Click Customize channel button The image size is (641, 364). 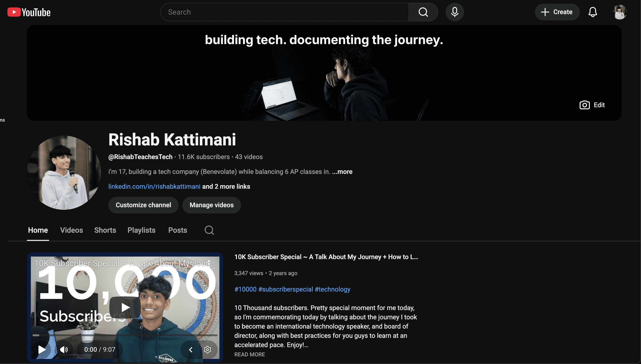pos(143,205)
